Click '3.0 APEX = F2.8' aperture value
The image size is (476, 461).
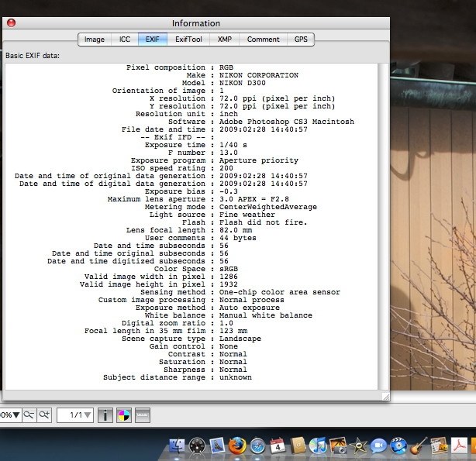[254, 199]
